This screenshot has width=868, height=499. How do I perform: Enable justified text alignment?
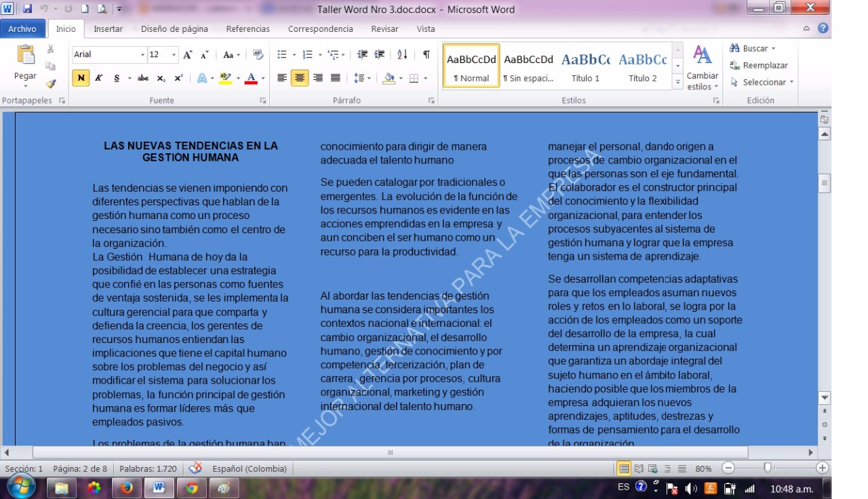(335, 78)
